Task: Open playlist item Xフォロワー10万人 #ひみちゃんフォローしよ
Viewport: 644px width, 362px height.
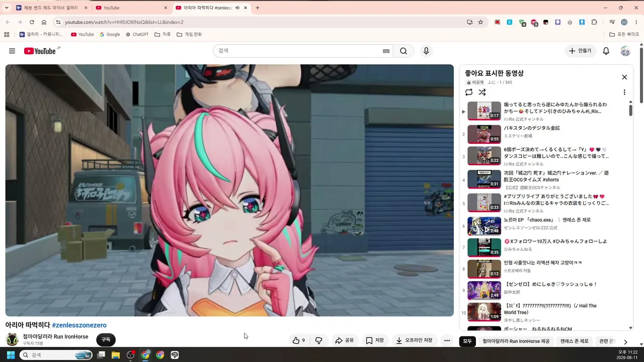Action: click(x=555, y=241)
